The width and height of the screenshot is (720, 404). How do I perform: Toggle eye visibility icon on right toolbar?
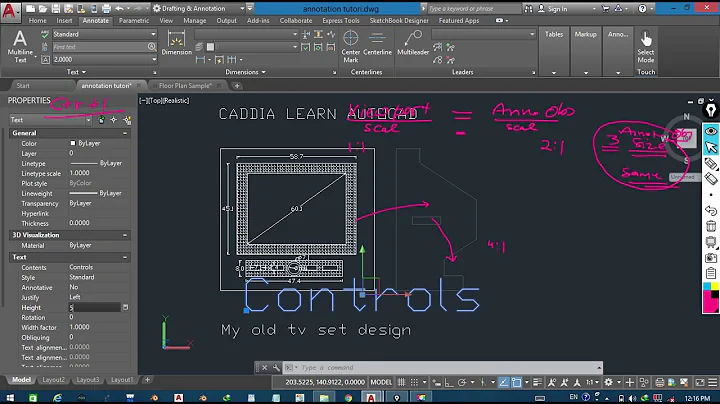pyautogui.click(x=711, y=131)
